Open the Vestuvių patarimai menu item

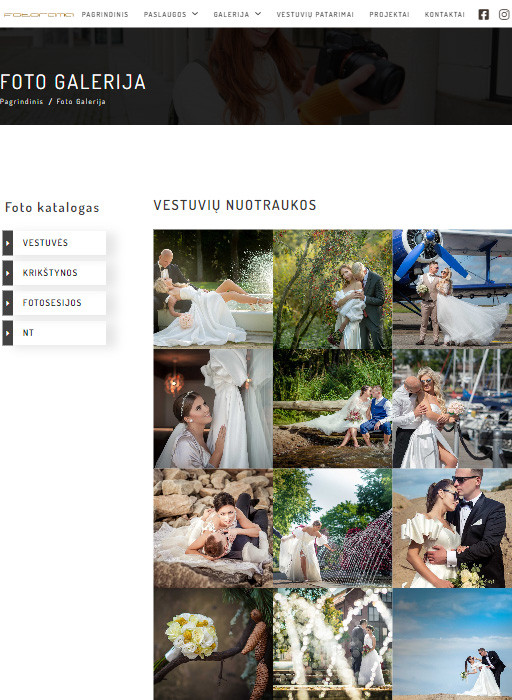pos(315,14)
